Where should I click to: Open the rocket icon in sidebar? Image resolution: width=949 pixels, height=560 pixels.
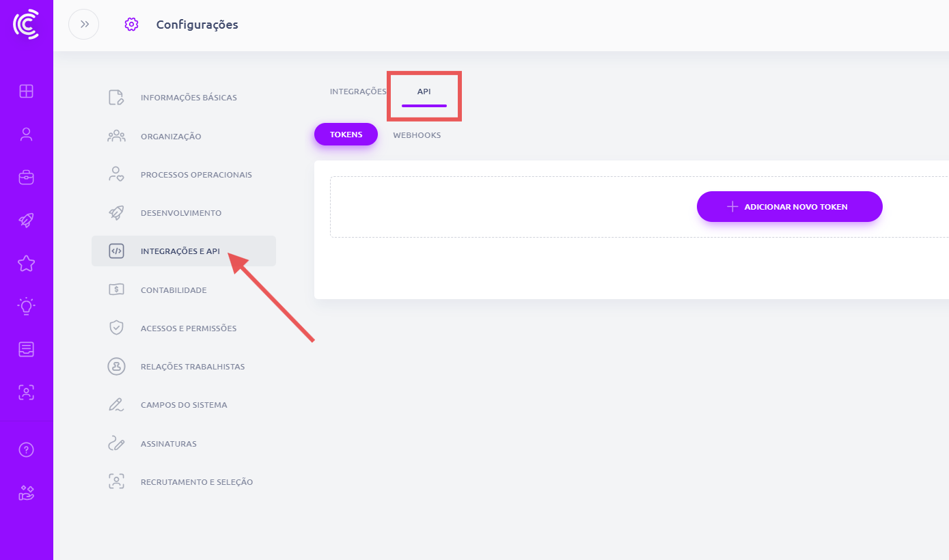26,221
